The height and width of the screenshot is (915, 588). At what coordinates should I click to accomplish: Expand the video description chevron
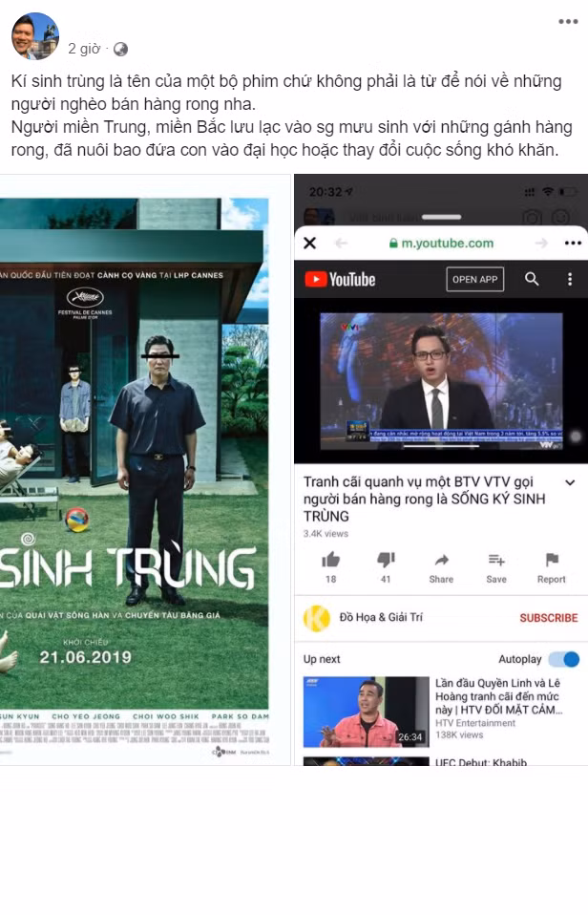pos(570,483)
